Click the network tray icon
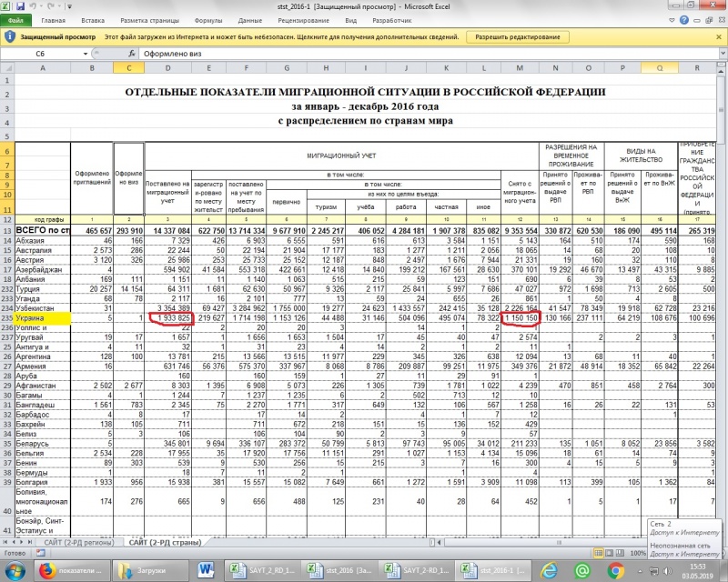Viewport: 728px width, 582px height. click(x=654, y=571)
